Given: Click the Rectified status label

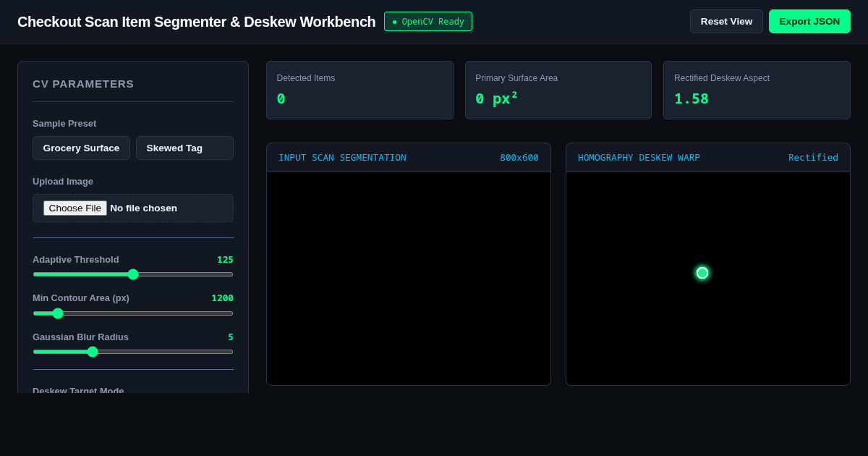Looking at the screenshot, I should [813, 158].
